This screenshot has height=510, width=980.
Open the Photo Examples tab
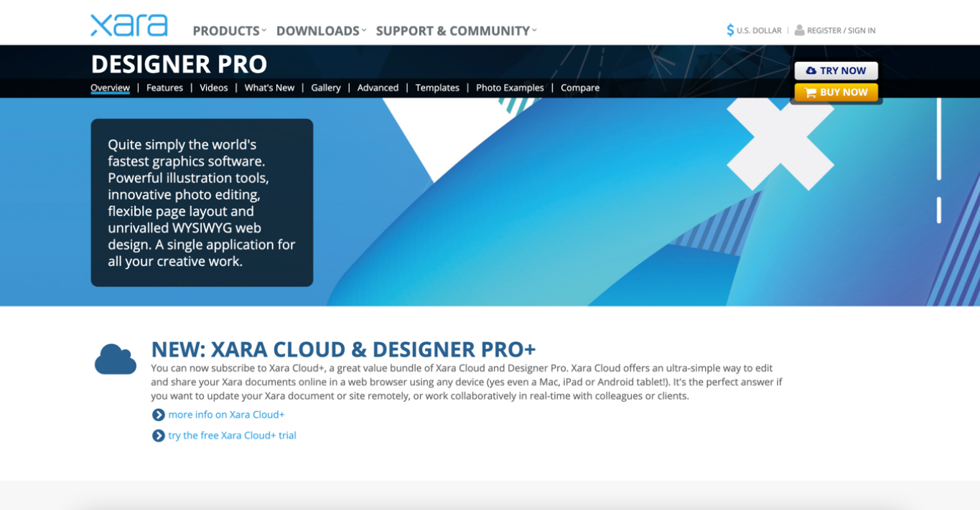510,88
